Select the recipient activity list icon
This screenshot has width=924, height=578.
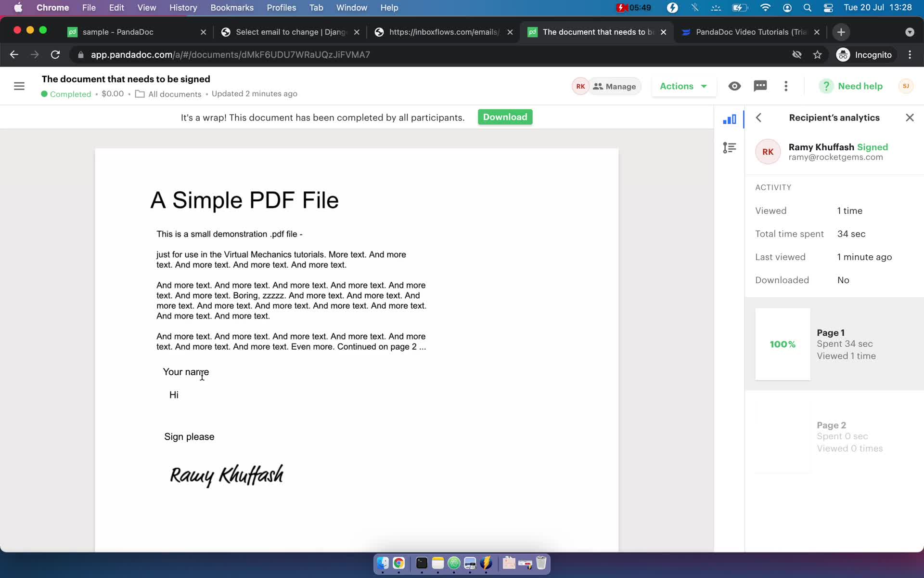729,148
